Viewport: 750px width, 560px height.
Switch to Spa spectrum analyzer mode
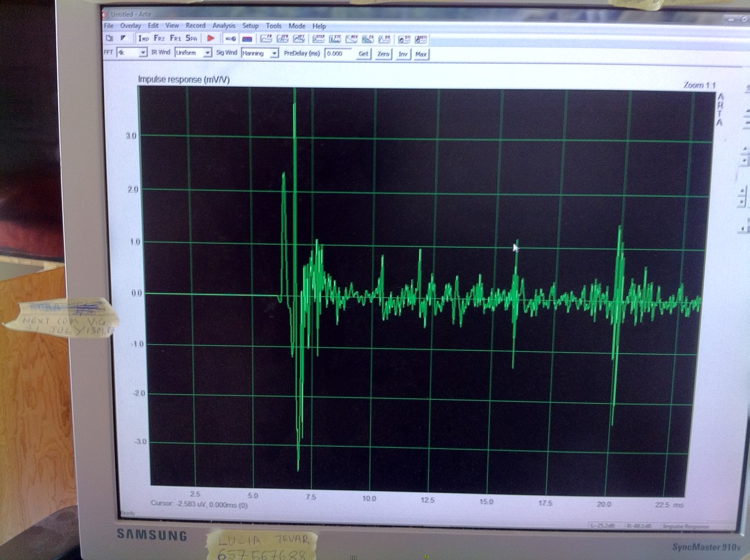[x=192, y=38]
